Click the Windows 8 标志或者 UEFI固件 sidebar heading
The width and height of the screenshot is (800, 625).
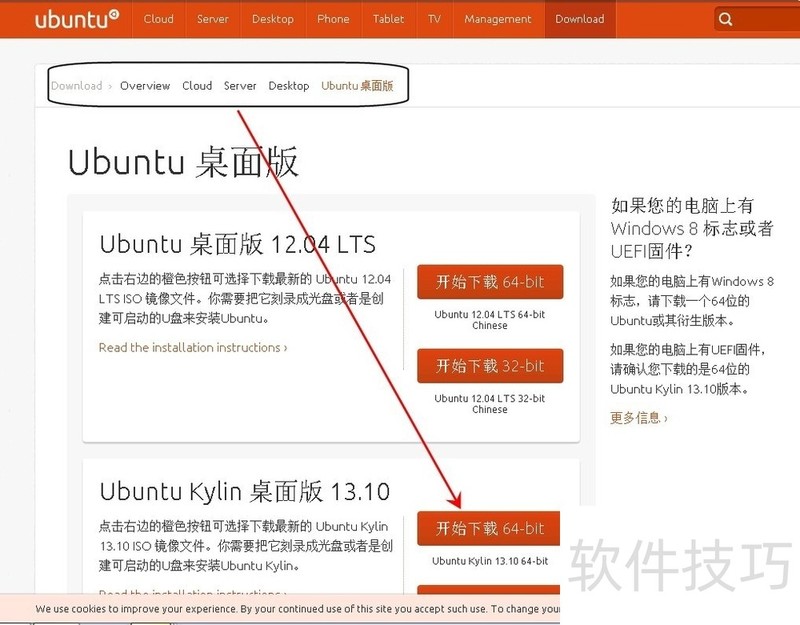692,228
